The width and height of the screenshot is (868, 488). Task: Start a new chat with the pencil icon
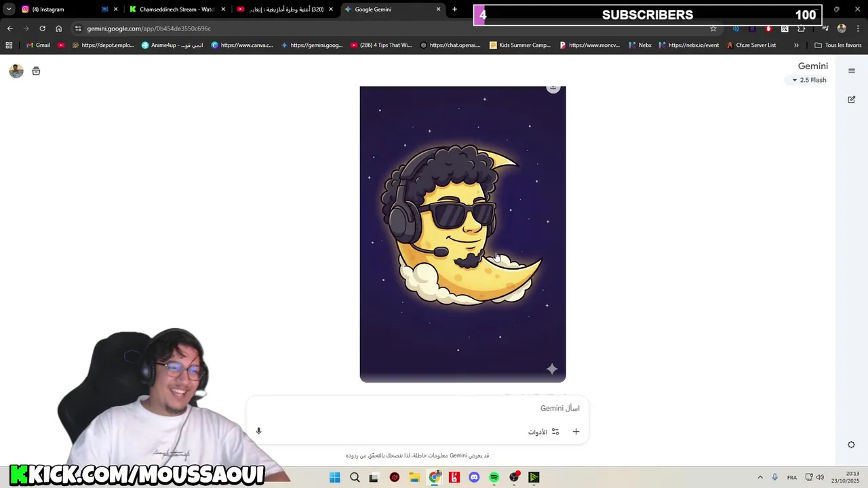click(852, 100)
